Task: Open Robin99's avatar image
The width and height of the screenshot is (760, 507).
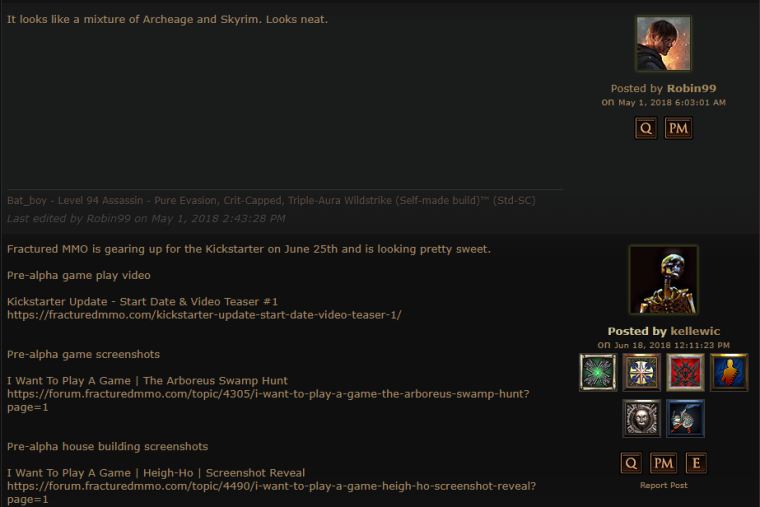Action: [663, 43]
